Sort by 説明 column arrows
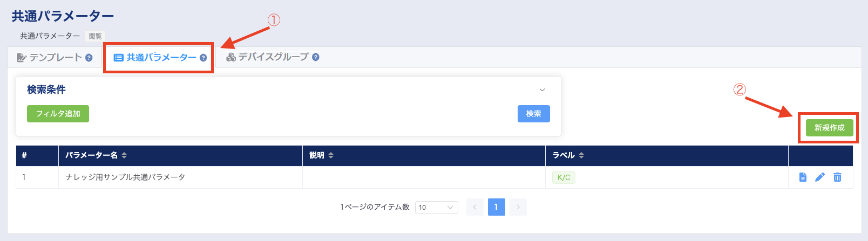This screenshot has width=868, height=241. click(331, 155)
